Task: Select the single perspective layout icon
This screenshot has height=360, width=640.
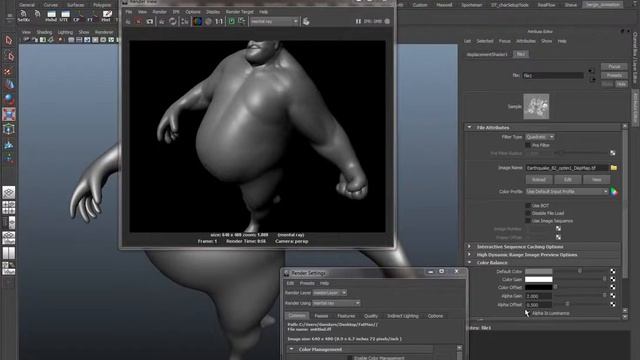Action: 9,192
